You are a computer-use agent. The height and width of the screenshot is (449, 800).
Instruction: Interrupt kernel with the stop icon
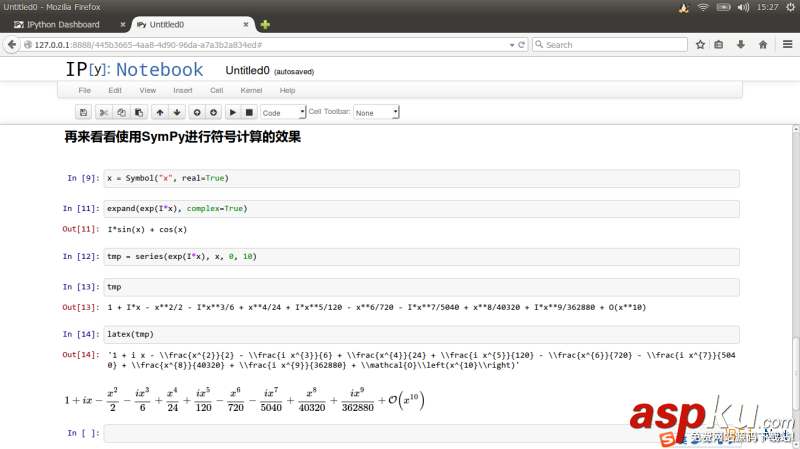(249, 112)
